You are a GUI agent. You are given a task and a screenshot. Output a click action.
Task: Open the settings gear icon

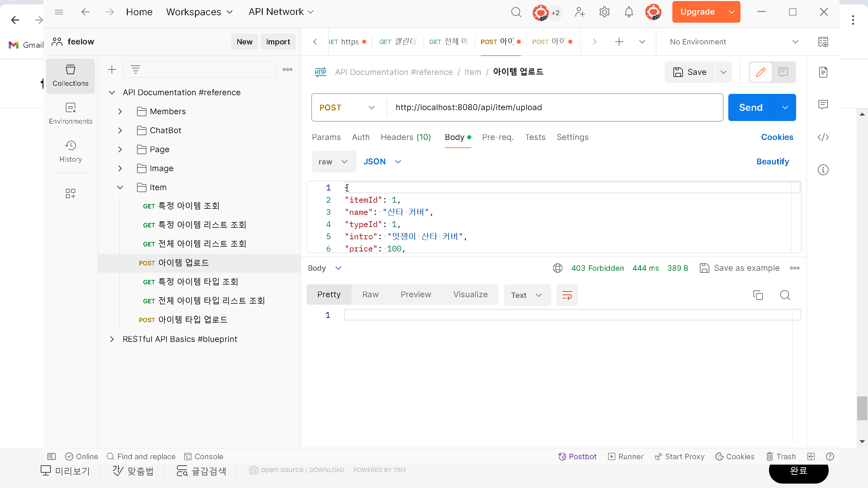(x=604, y=12)
